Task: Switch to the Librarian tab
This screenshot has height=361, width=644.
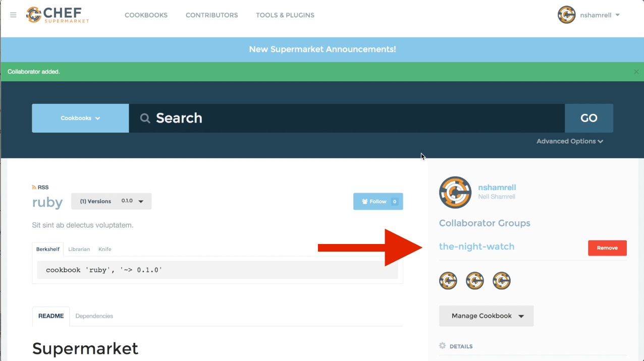Action: pyautogui.click(x=79, y=249)
